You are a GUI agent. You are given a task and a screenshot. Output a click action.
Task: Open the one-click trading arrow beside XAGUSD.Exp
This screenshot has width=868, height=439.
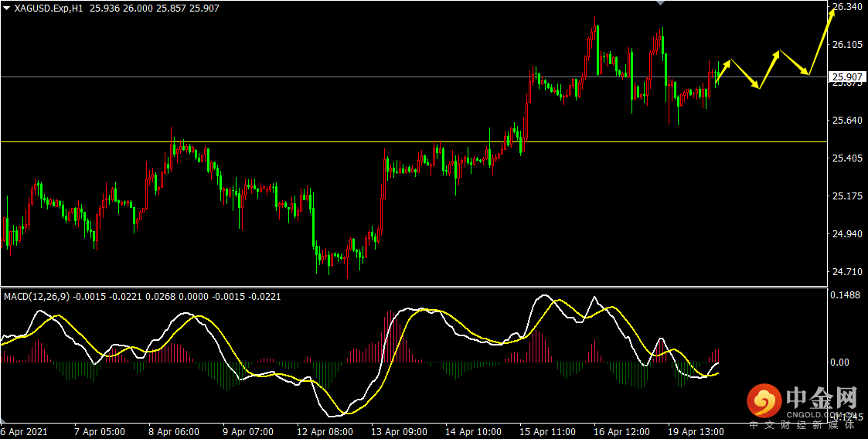[6, 9]
